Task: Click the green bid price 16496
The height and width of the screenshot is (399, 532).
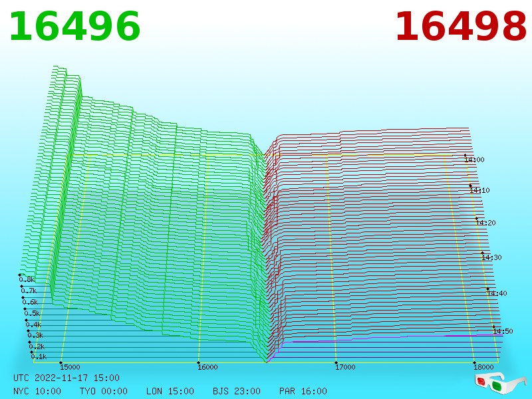Action: pos(74,27)
